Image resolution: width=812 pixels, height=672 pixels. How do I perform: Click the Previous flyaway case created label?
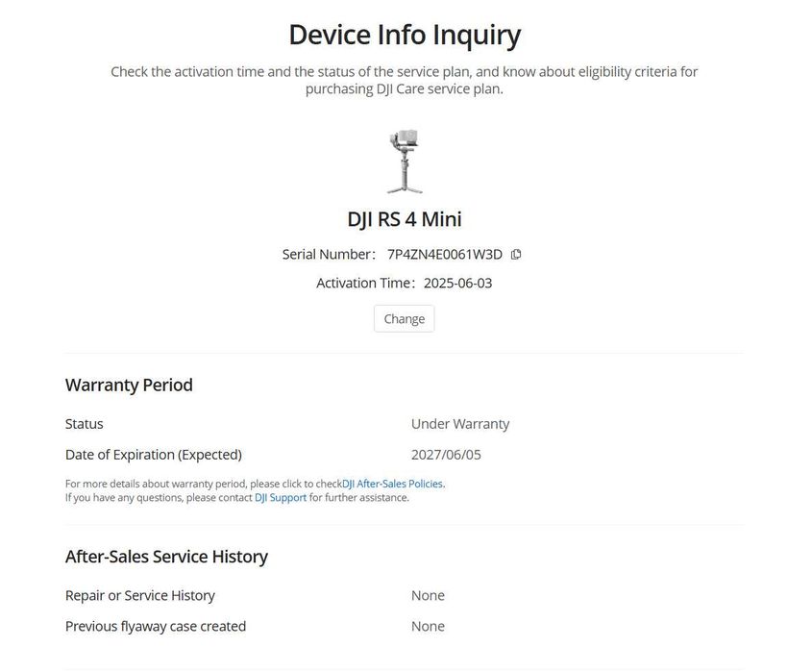click(x=156, y=626)
